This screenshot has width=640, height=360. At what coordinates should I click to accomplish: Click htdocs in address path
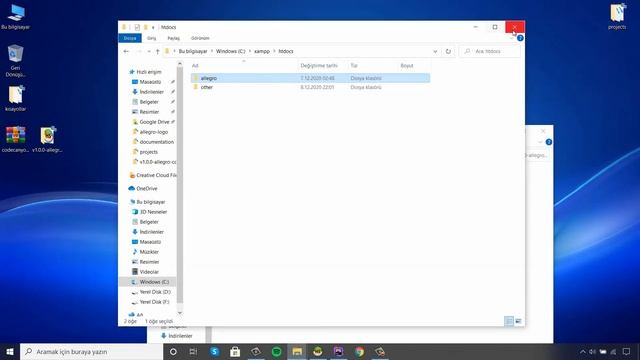tap(286, 51)
